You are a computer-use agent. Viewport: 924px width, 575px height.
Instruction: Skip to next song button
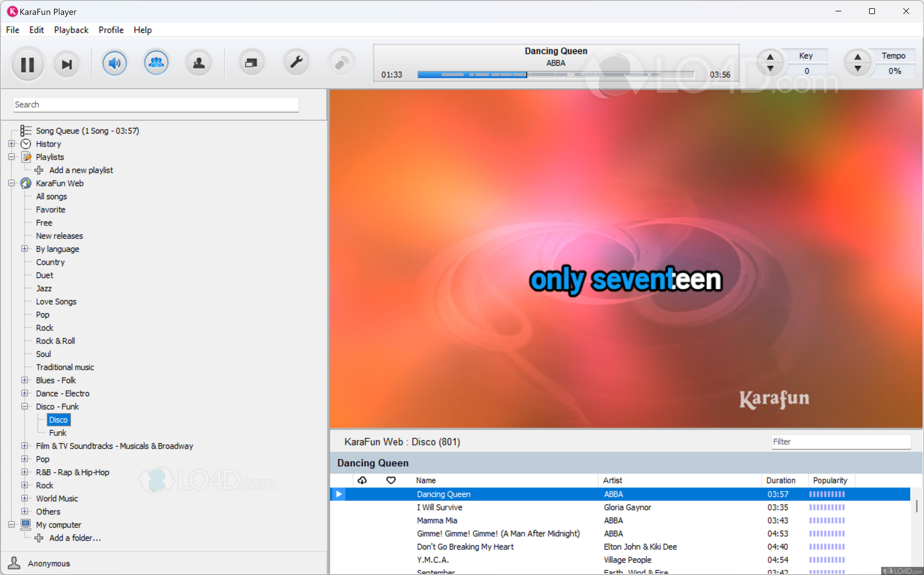(67, 64)
